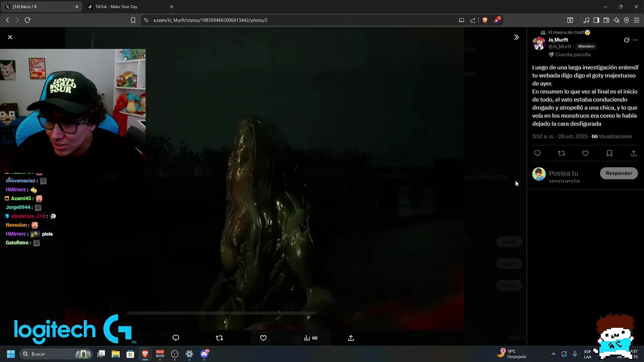Screen dimensions: 644x362
Task: Show hidden system tray icons chevron
Action: click(553, 354)
